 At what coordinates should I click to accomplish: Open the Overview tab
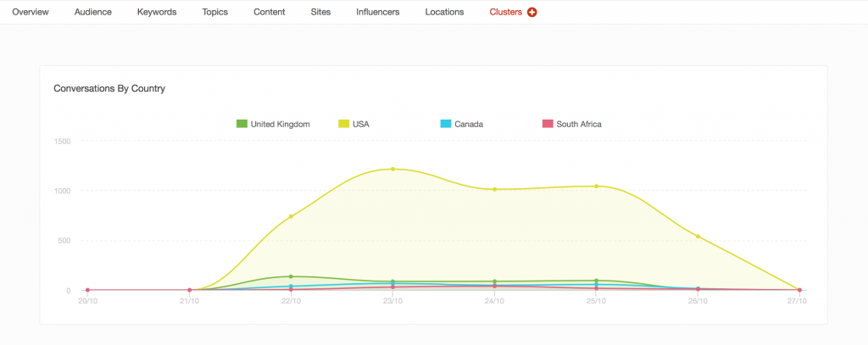(x=31, y=13)
